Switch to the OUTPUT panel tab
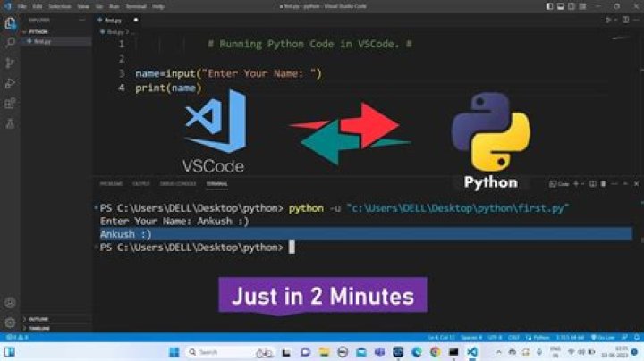 coord(140,184)
